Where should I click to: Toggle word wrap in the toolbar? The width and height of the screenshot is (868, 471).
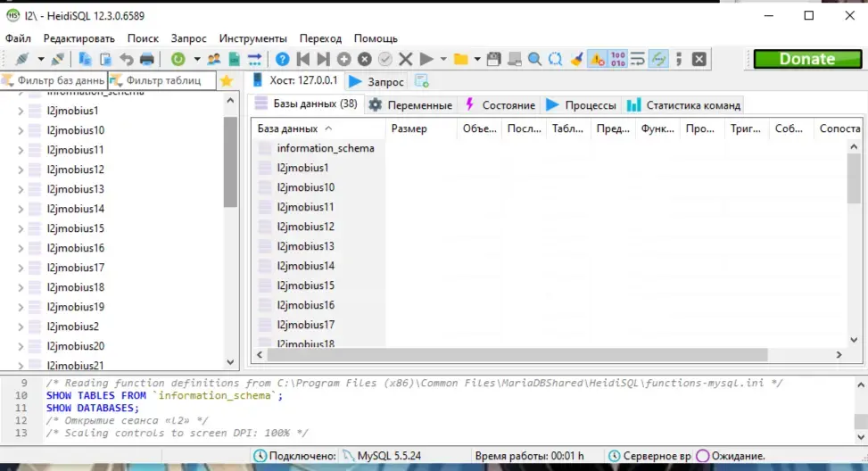[x=638, y=59]
